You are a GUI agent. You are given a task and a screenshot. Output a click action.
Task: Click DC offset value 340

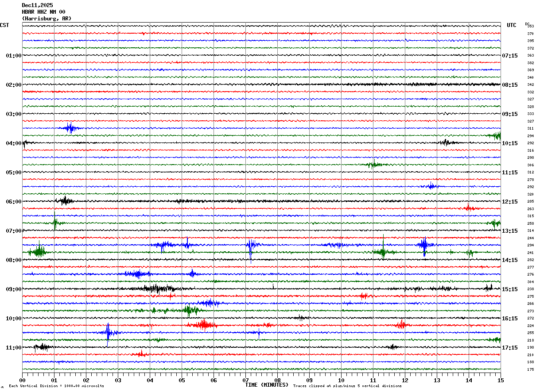pyautogui.click(x=530, y=77)
